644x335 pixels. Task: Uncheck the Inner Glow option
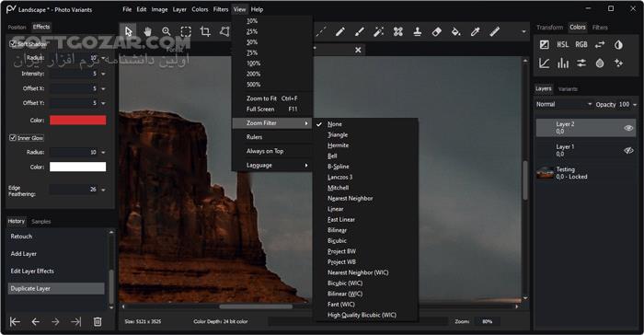[13, 138]
